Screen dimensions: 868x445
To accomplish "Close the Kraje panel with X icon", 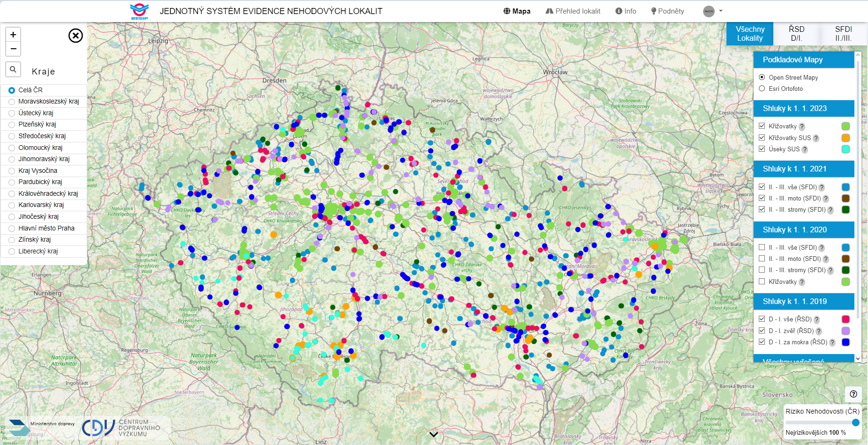I will point(75,36).
